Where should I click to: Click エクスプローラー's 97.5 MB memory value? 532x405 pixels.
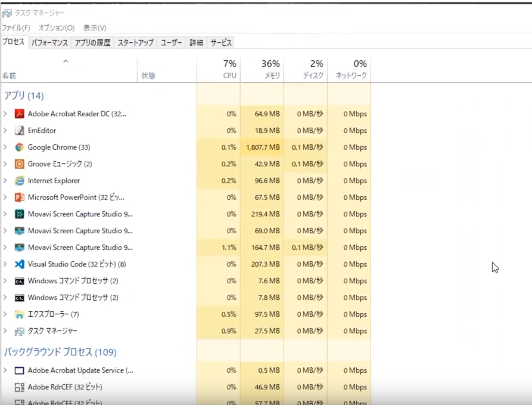[x=267, y=314]
